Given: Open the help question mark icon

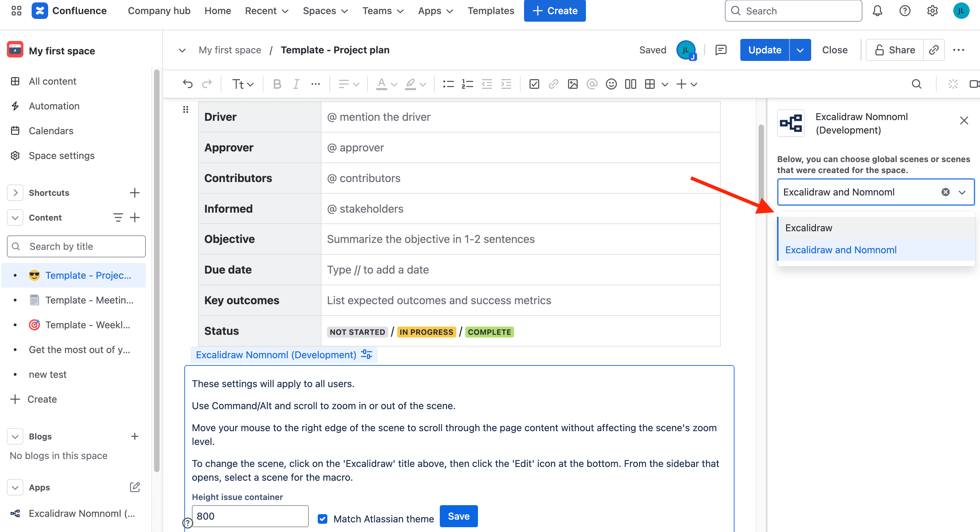Looking at the screenshot, I should tap(905, 11).
